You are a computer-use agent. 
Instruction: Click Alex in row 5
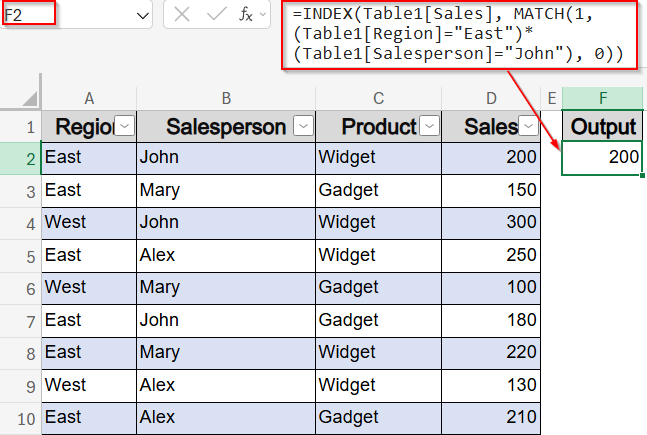(226, 255)
